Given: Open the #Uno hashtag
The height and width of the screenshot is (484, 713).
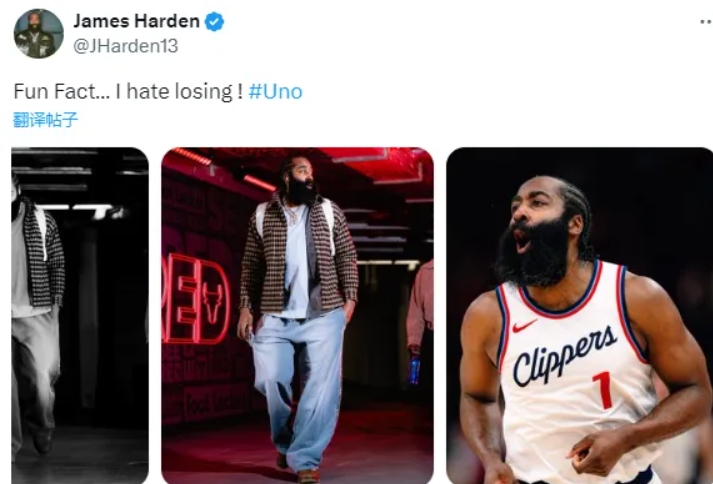Looking at the screenshot, I should 276,91.
